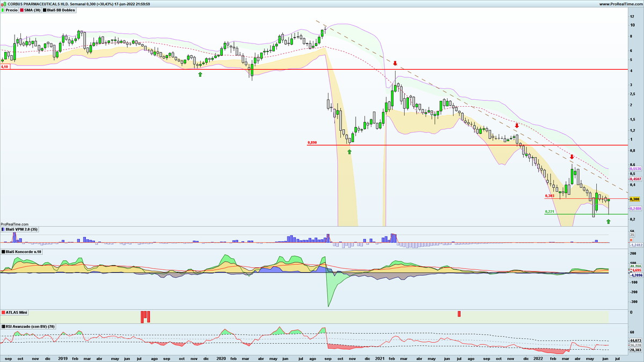Click the single ATLAS Mini red bar near jul 2021

pyautogui.click(x=459, y=314)
